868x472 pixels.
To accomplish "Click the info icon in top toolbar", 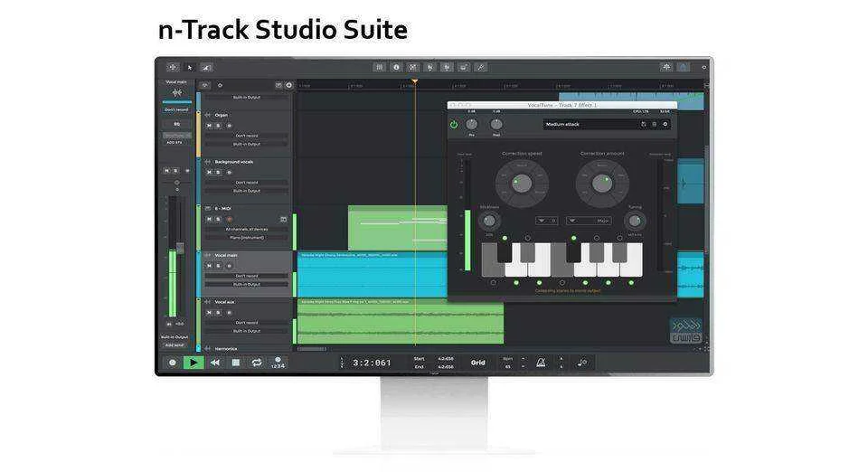I will pyautogui.click(x=396, y=68).
